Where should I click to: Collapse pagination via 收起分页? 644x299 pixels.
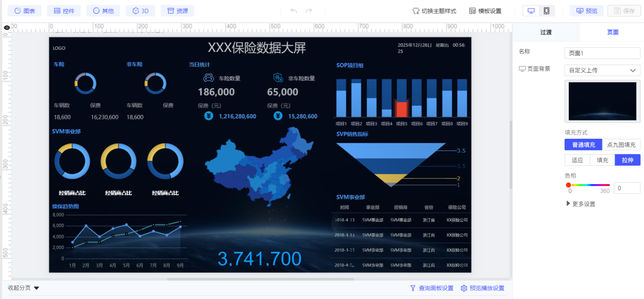coord(23,288)
